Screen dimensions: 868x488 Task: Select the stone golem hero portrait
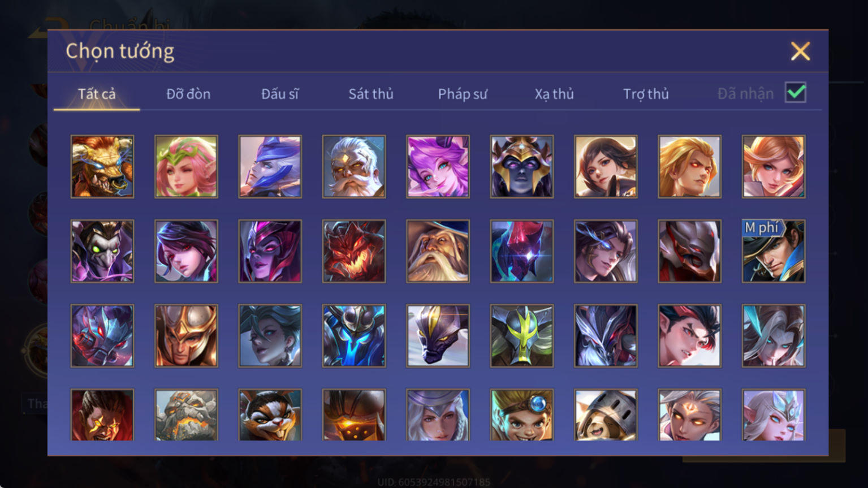point(186,415)
